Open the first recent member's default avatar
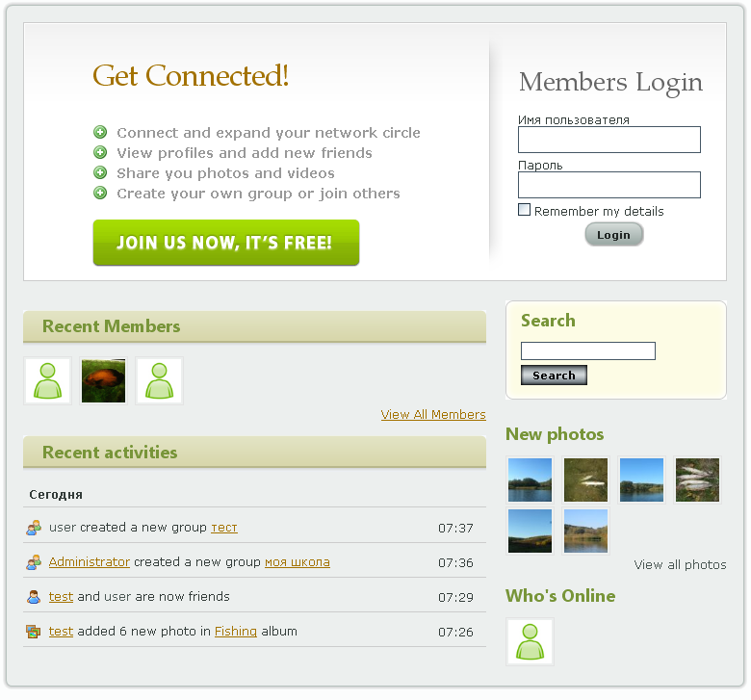The width and height of the screenshot is (751, 700). click(47, 381)
